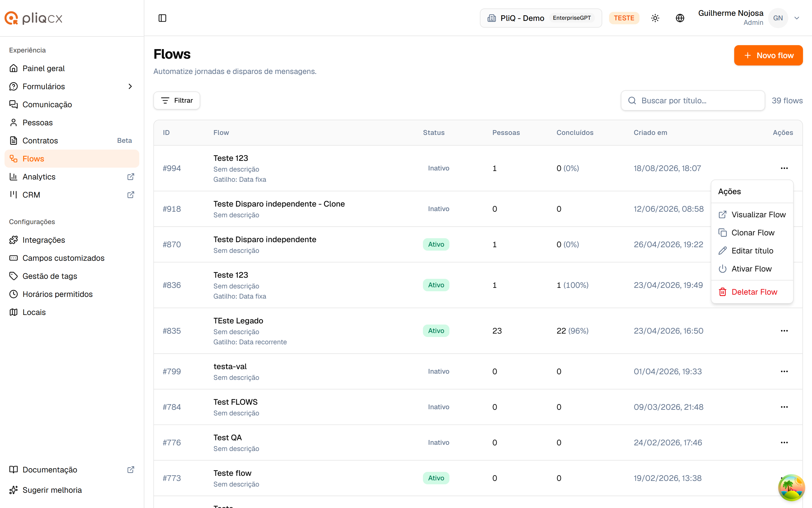Go to Painel geral in sidebar
The width and height of the screenshot is (812, 508).
[x=72, y=68]
